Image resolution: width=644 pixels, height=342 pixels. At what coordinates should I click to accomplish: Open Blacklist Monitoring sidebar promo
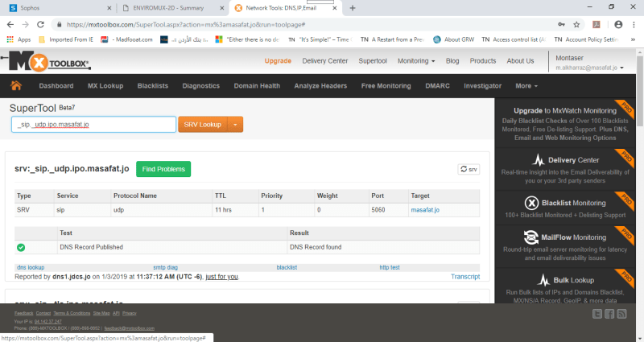tap(565, 208)
